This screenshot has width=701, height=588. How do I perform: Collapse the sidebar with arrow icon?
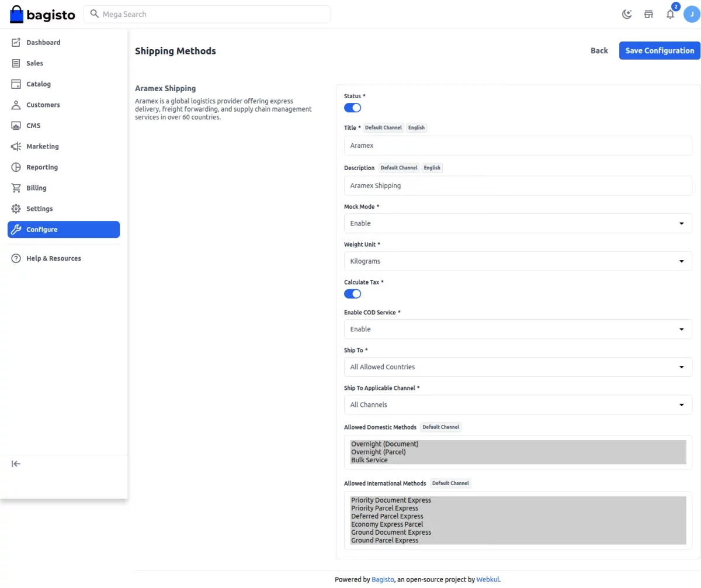pyautogui.click(x=16, y=464)
